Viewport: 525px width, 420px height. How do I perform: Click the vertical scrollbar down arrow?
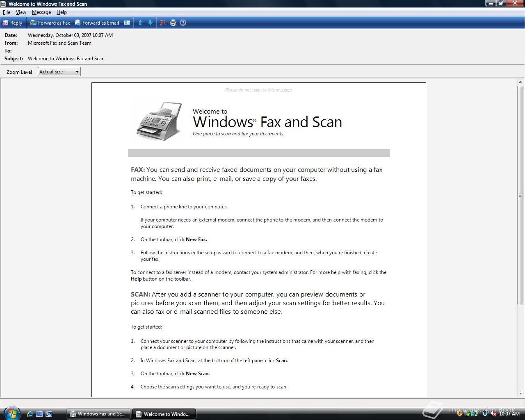click(x=520, y=394)
